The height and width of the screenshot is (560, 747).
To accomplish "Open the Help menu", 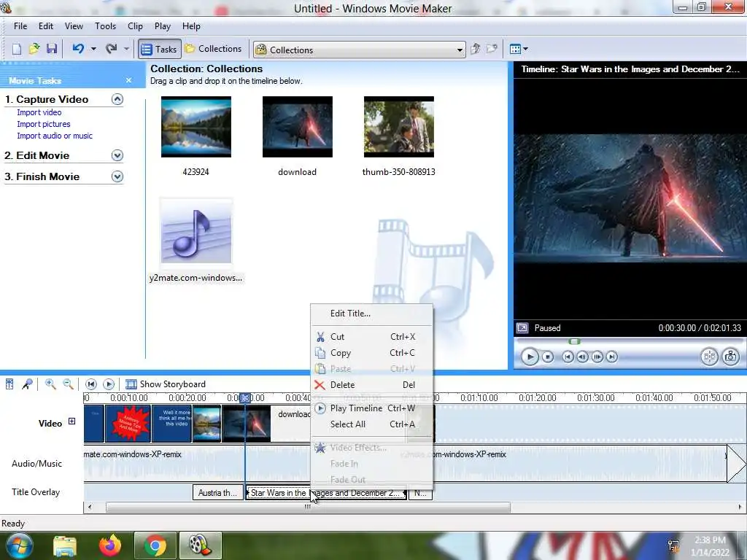I will [191, 26].
